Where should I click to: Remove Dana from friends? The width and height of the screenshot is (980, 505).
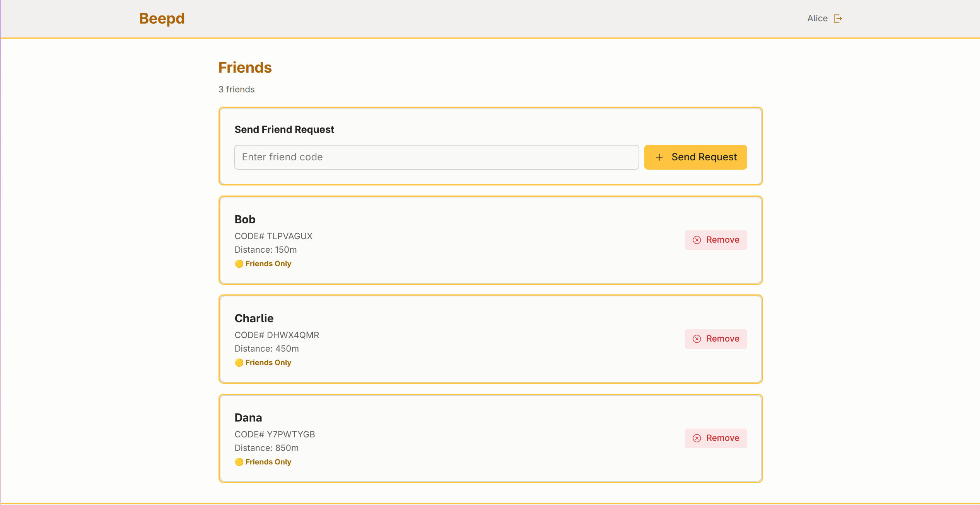(716, 438)
